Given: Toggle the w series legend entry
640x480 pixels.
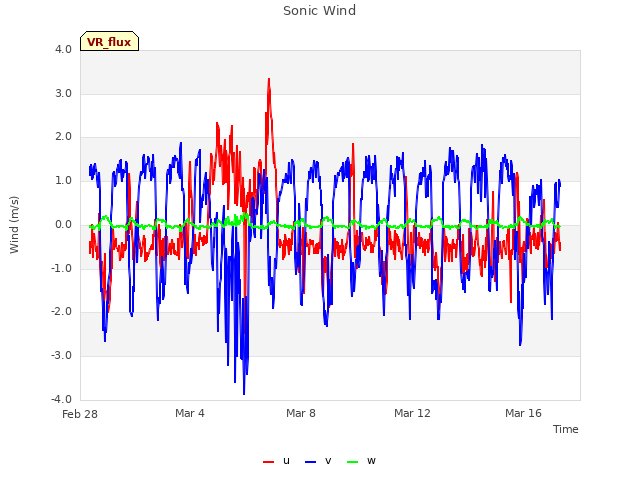Looking at the screenshot, I should pos(361,461).
